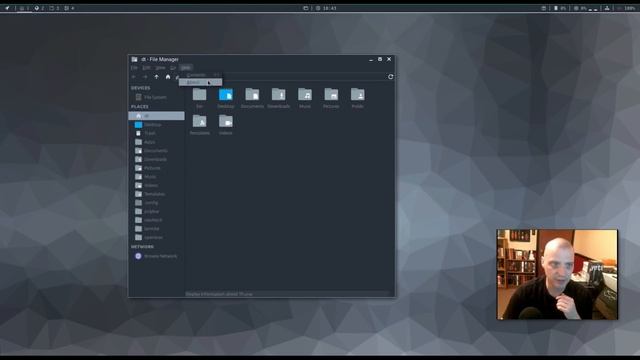Open the Downloads folder in main pane
This screenshot has height=360, width=640.
(x=279, y=98)
